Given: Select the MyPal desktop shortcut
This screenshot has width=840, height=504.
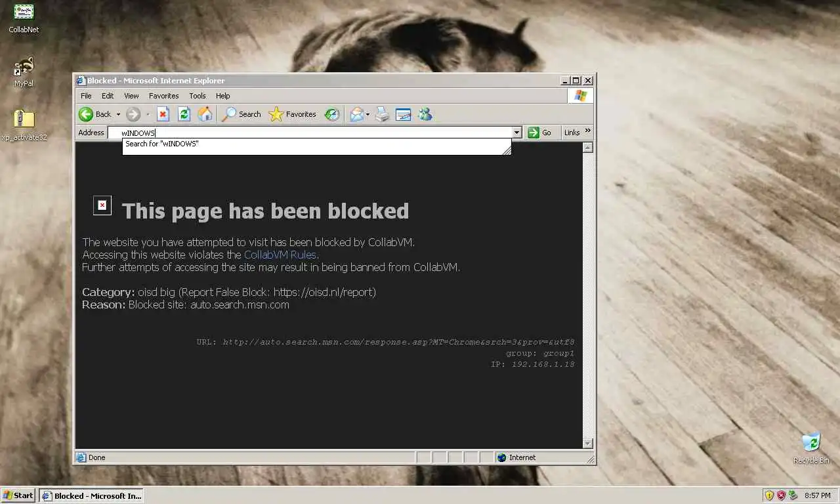Looking at the screenshot, I should (x=24, y=72).
